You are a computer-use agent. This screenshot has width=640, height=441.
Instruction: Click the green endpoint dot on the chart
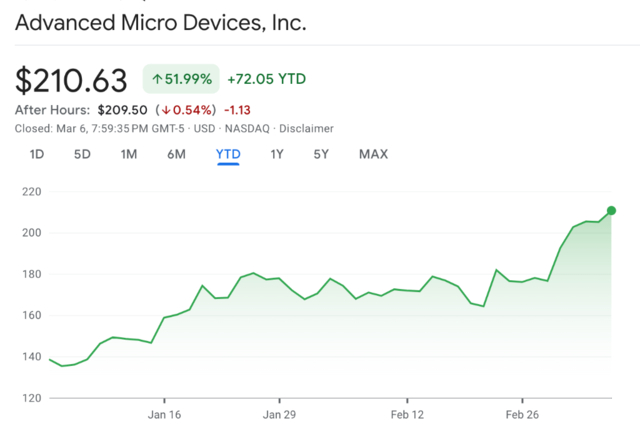[611, 211]
